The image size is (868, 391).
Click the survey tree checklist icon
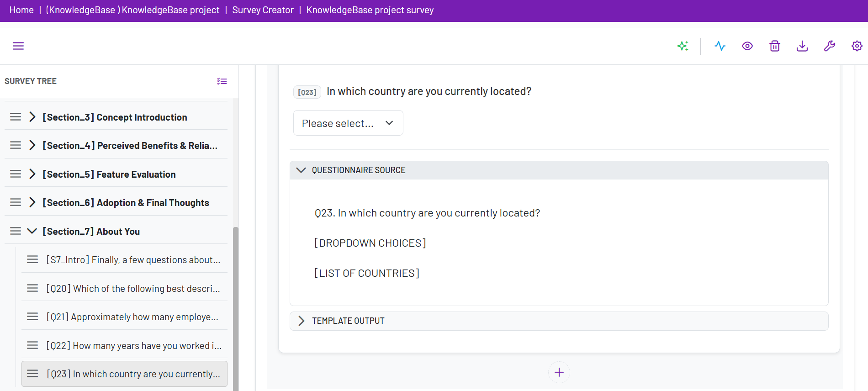pyautogui.click(x=222, y=81)
